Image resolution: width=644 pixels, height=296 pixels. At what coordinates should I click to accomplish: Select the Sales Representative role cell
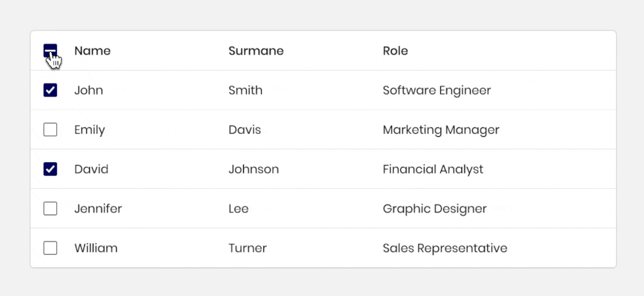tap(445, 248)
